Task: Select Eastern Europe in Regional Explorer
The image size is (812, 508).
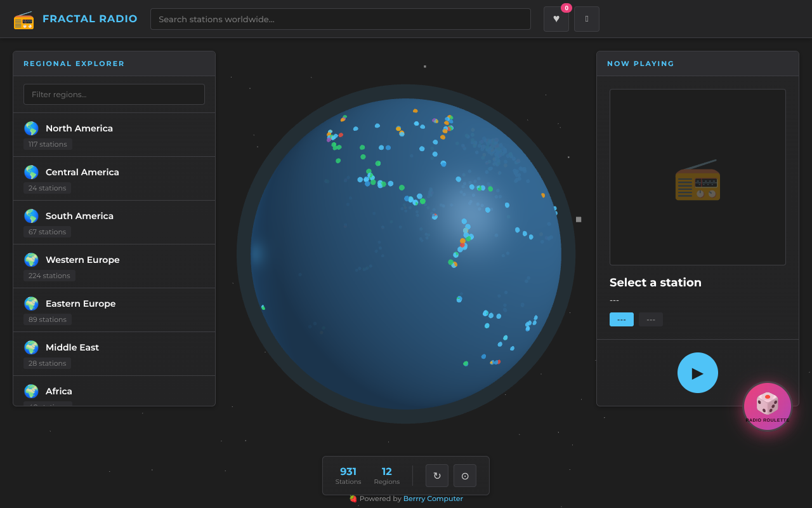Action: coord(114,309)
